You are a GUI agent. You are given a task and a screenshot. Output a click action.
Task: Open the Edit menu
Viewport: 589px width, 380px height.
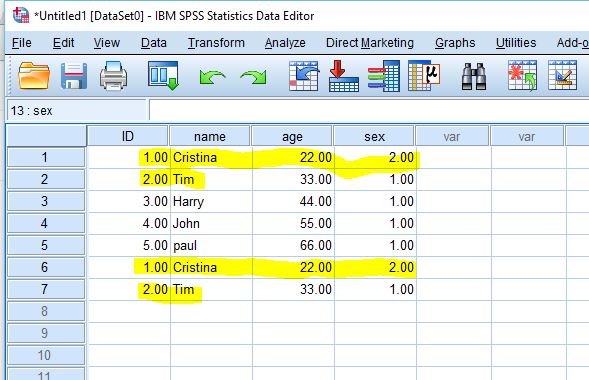coord(63,43)
